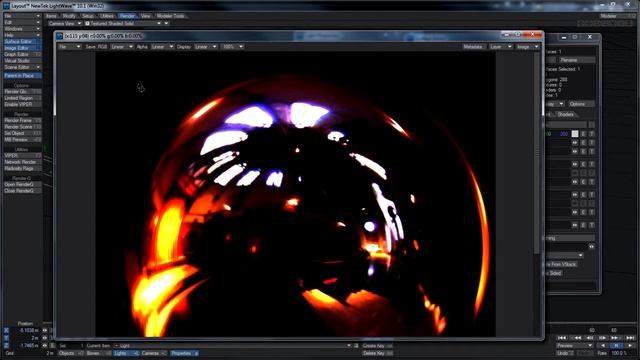The width and height of the screenshot is (640, 360).
Task: Jump to the last frame
Action: (x=630, y=338)
